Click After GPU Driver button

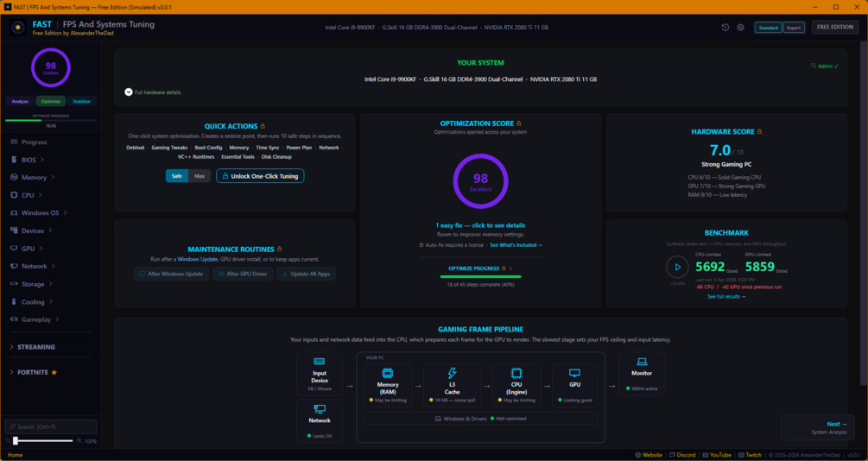coord(243,274)
